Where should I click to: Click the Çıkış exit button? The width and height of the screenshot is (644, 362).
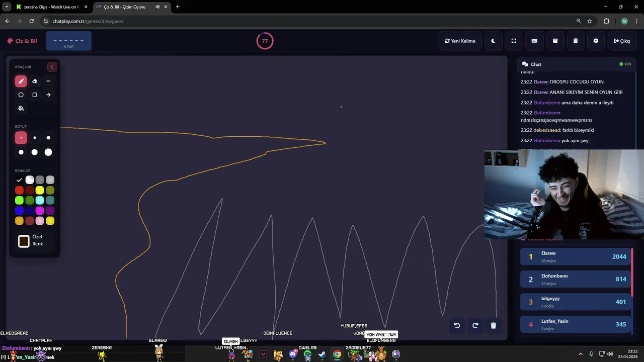coord(622,41)
